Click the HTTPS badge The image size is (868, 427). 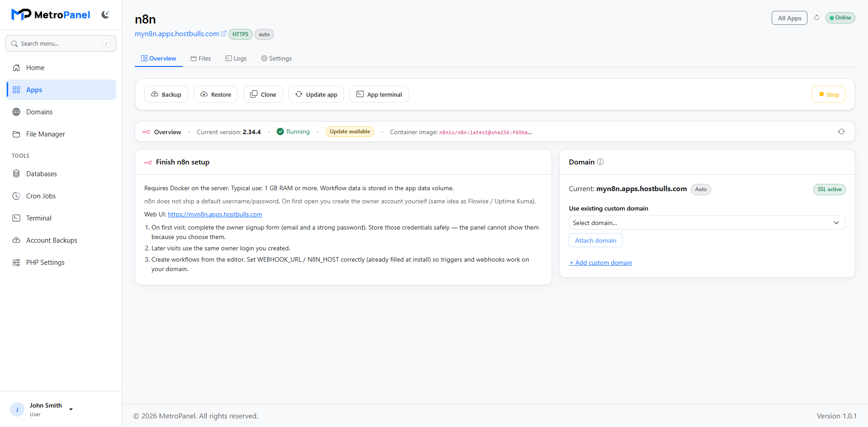point(241,34)
